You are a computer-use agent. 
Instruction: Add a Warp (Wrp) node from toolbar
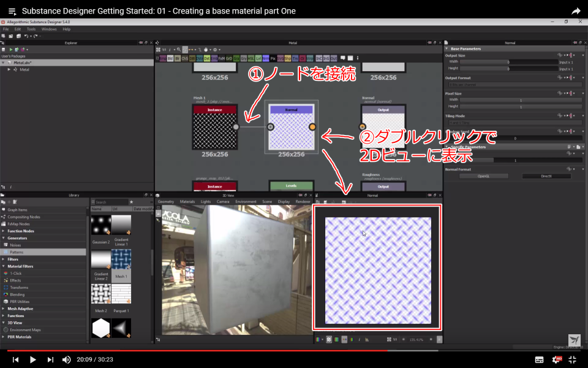310,59
